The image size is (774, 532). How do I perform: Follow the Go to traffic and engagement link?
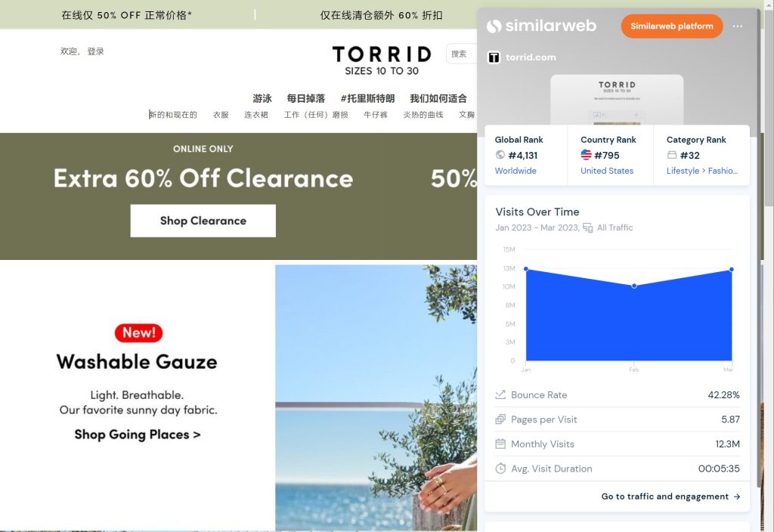click(671, 496)
